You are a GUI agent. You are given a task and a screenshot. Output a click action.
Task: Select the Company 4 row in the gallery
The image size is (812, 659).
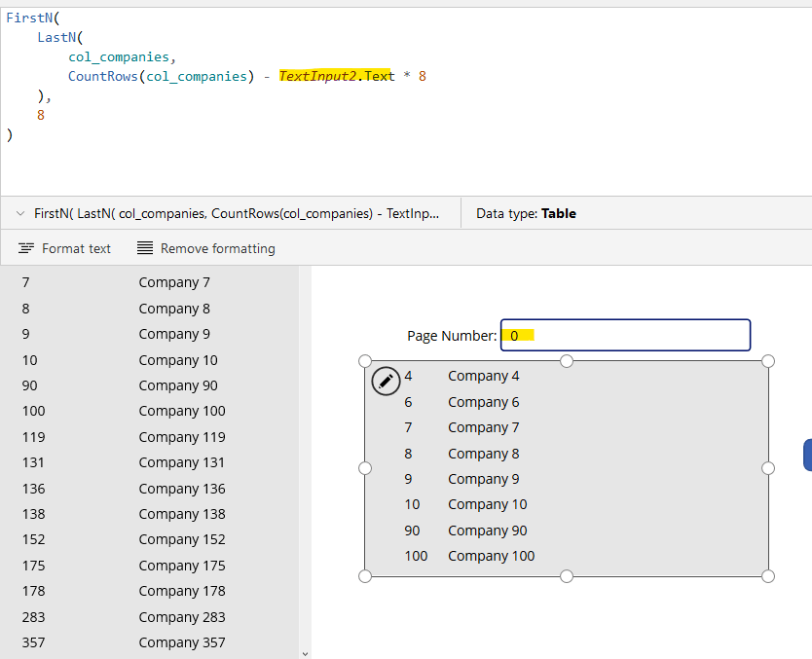click(x=483, y=376)
